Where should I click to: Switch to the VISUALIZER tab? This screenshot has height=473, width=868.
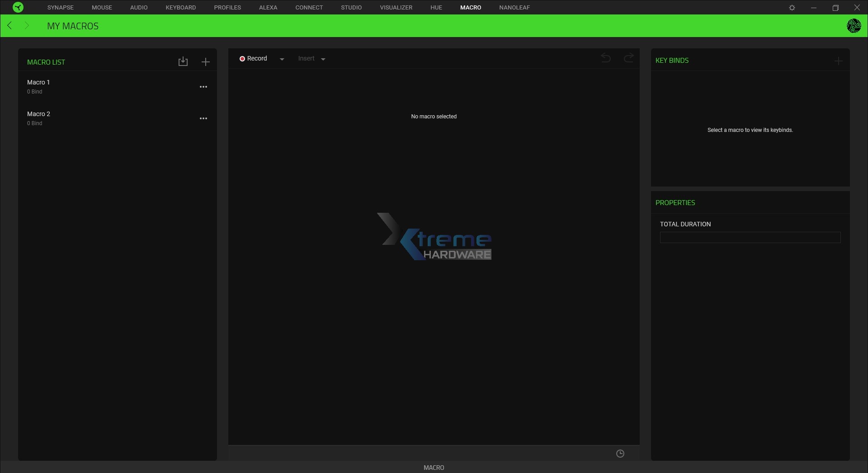(x=396, y=8)
